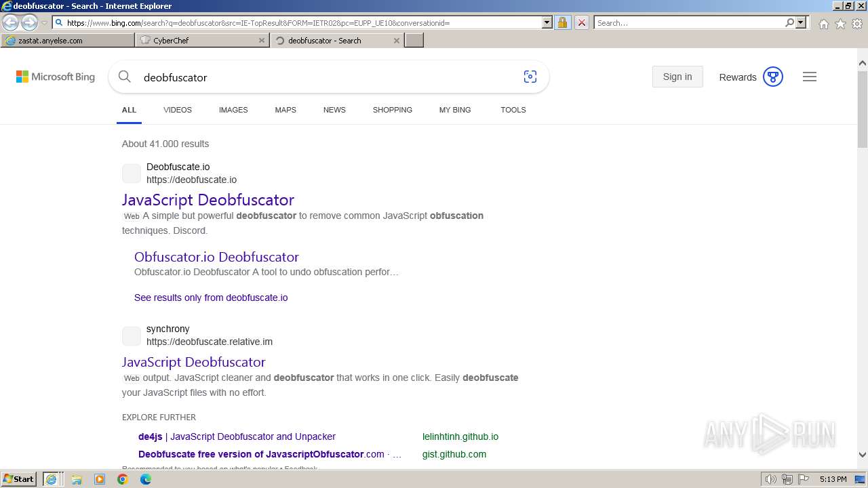Open the IE Home page icon
The image size is (868, 488).
pos(823,24)
